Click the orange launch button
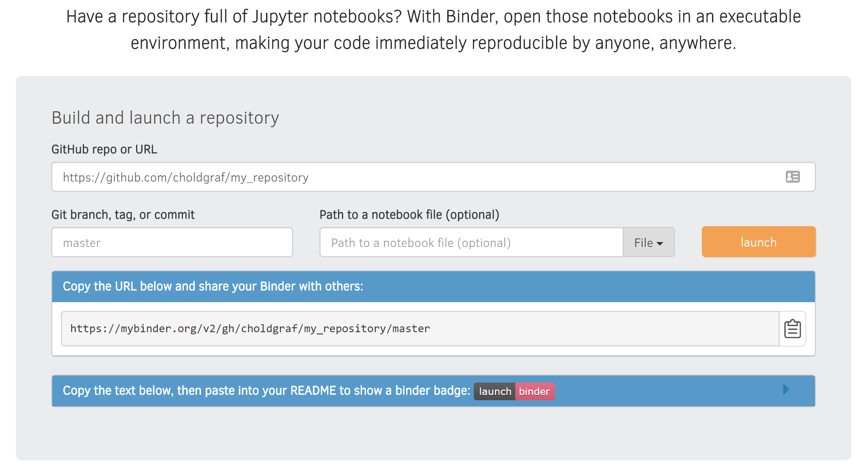The image size is (868, 470). pos(758,242)
